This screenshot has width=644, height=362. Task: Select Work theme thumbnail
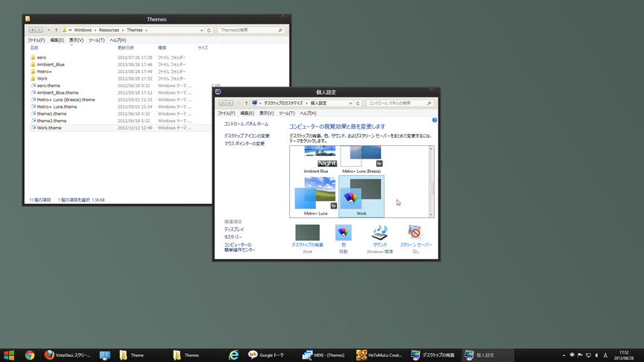pyautogui.click(x=362, y=196)
